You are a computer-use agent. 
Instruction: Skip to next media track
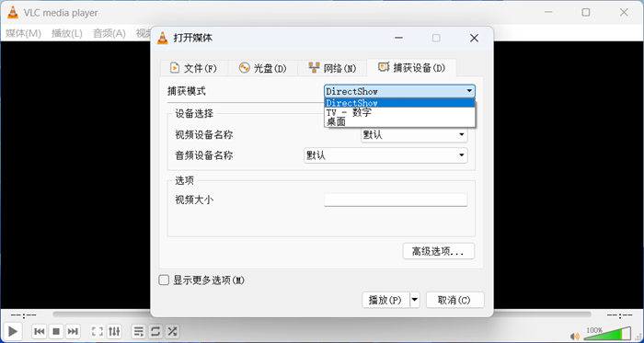(x=73, y=331)
